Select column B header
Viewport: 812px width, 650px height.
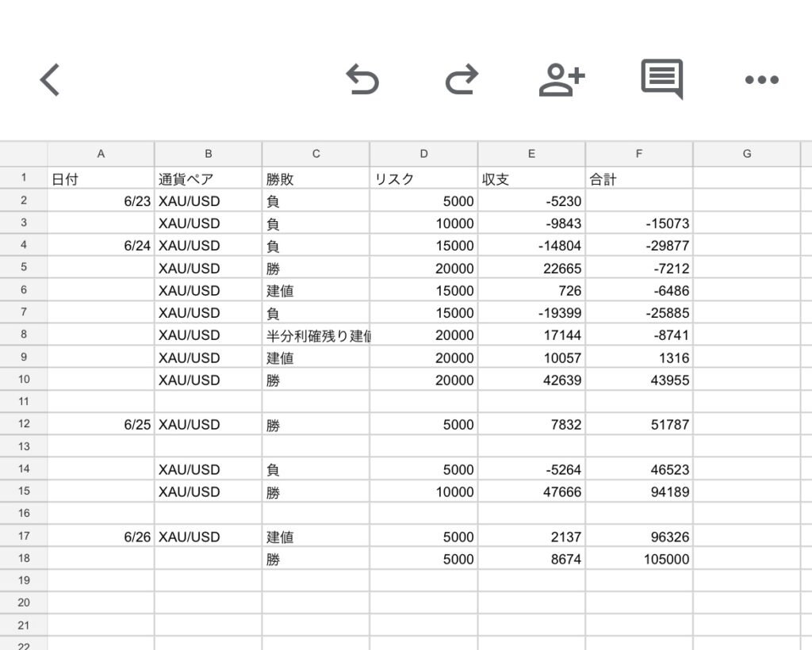click(x=209, y=154)
